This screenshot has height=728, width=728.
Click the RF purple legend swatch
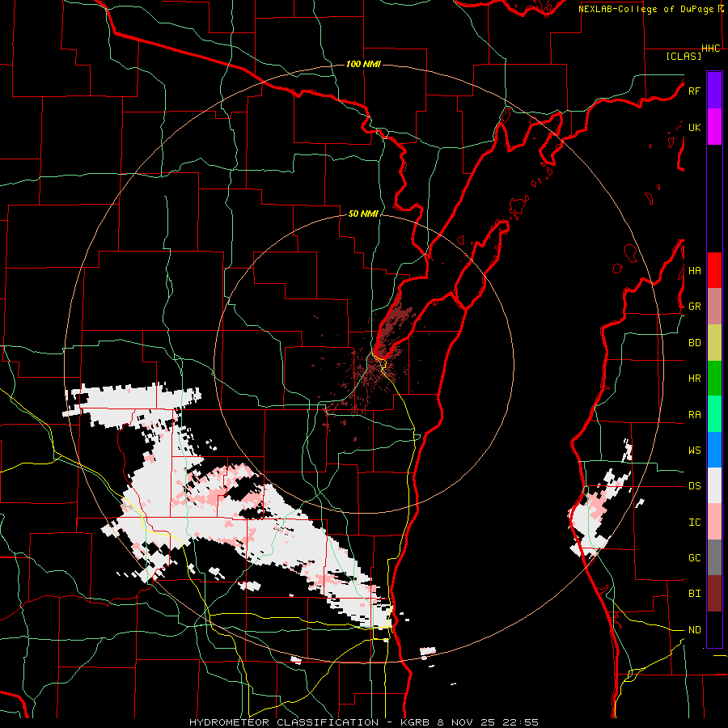[x=714, y=91]
